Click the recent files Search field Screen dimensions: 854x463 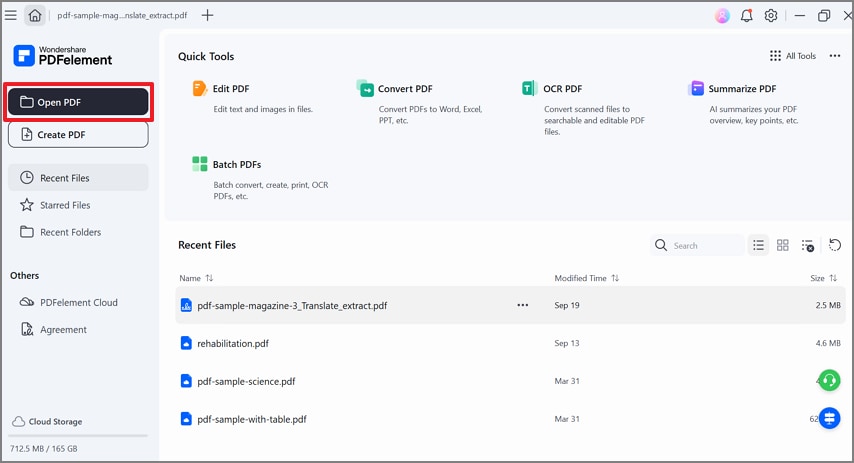(705, 245)
